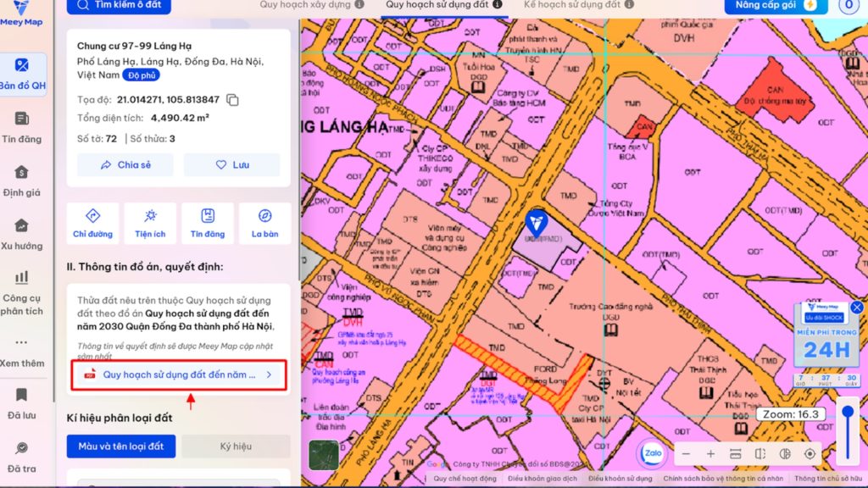Switch to Kế hoạch sử dụng đất tab
The height and width of the screenshot is (488, 868).
572,5
